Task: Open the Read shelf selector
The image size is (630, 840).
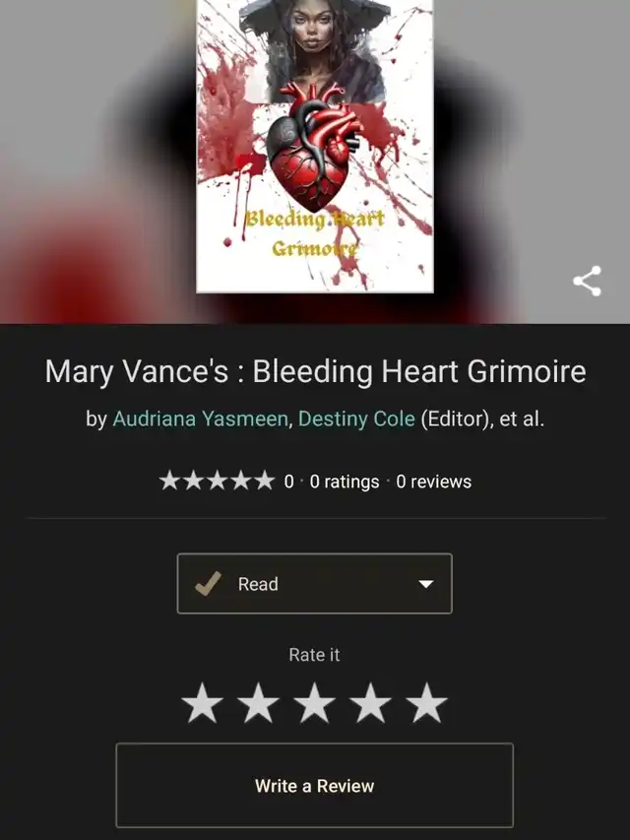Action: 314,583
